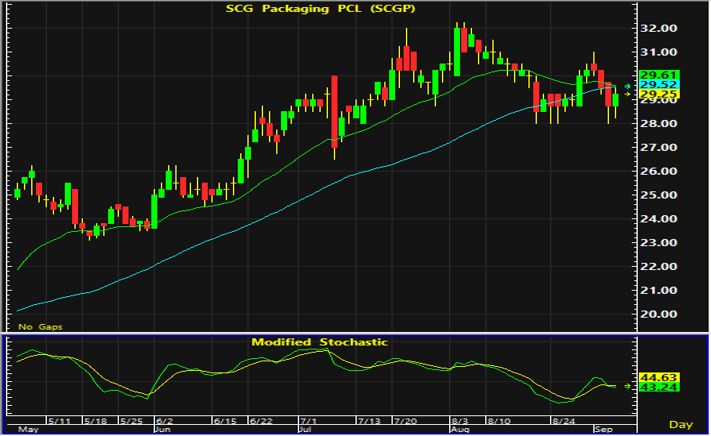The height and width of the screenshot is (436, 711).
Task: Click the 21.00 price axis label
Action: [x=658, y=291]
